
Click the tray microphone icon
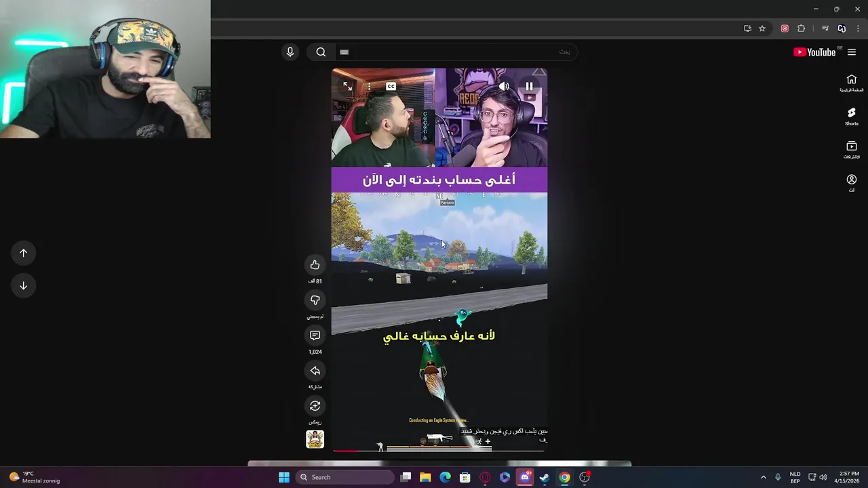coord(778,477)
